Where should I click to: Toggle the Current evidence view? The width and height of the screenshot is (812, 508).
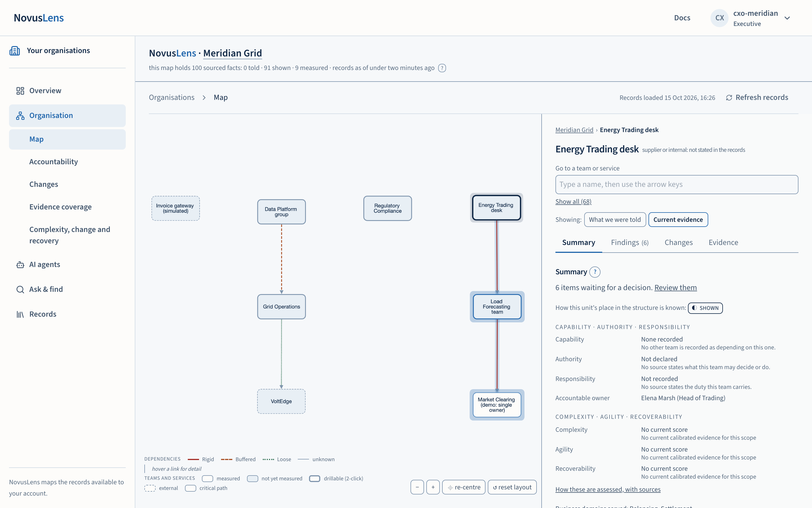(678, 220)
